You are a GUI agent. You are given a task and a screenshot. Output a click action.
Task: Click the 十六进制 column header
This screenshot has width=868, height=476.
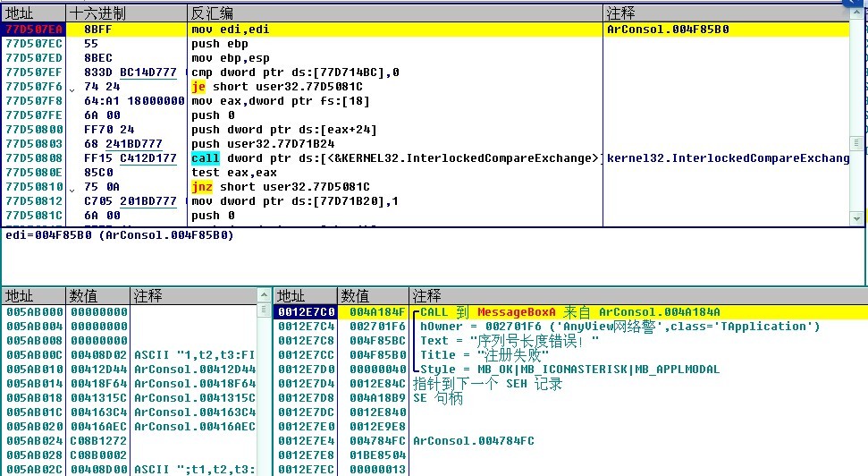(x=127, y=13)
